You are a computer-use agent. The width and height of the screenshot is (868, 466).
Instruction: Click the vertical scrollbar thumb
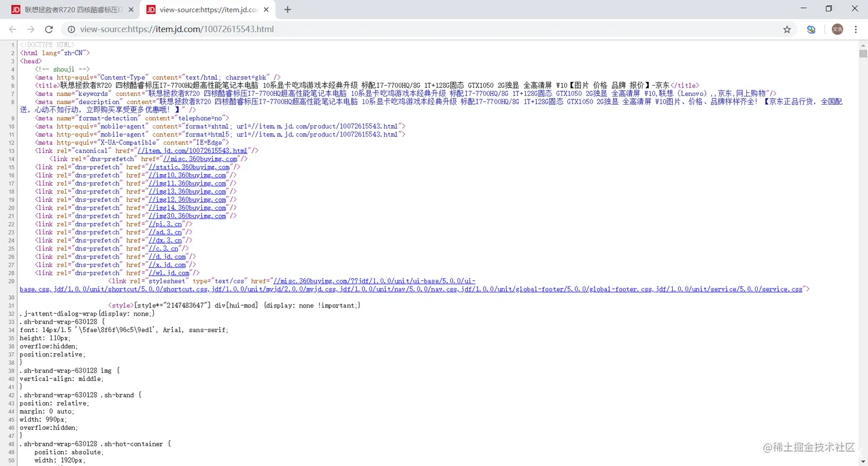[x=863, y=53]
